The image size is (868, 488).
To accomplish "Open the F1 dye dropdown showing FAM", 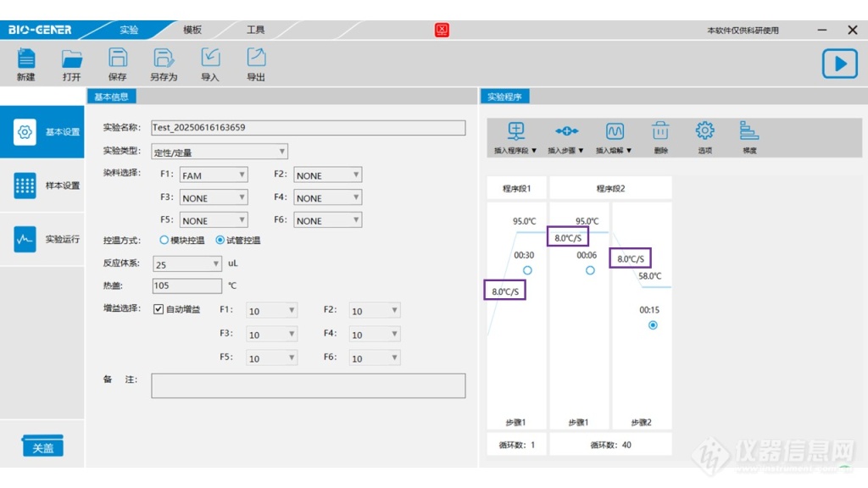I will pos(214,175).
